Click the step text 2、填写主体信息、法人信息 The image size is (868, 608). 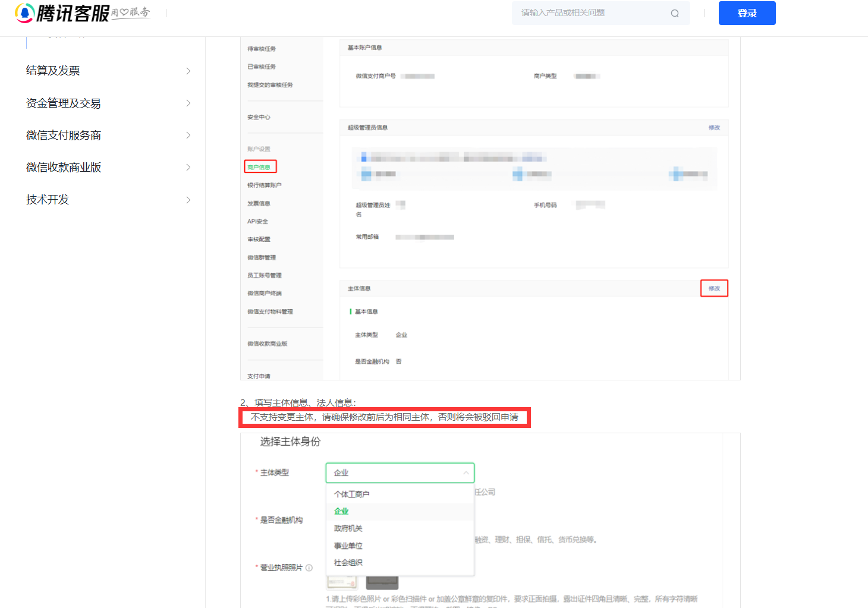pos(298,402)
